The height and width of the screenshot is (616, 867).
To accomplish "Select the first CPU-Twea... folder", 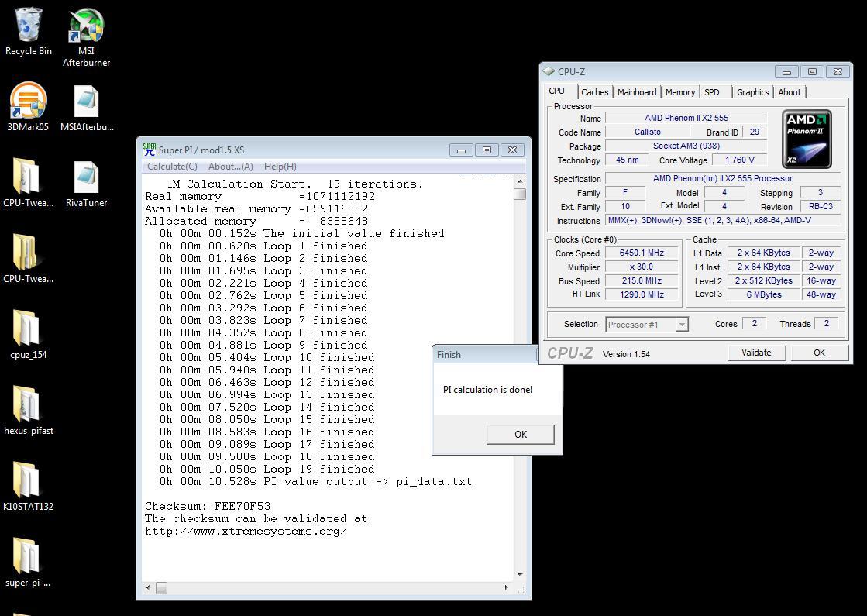I will 28,183.
